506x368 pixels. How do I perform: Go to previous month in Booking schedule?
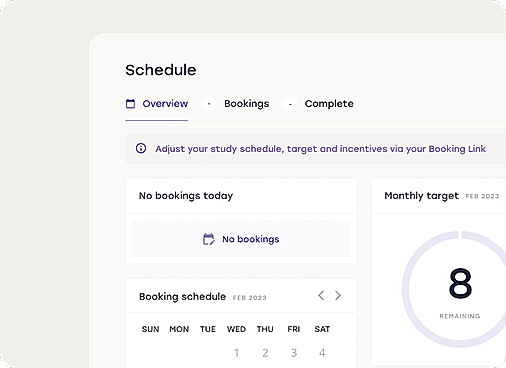pos(321,295)
